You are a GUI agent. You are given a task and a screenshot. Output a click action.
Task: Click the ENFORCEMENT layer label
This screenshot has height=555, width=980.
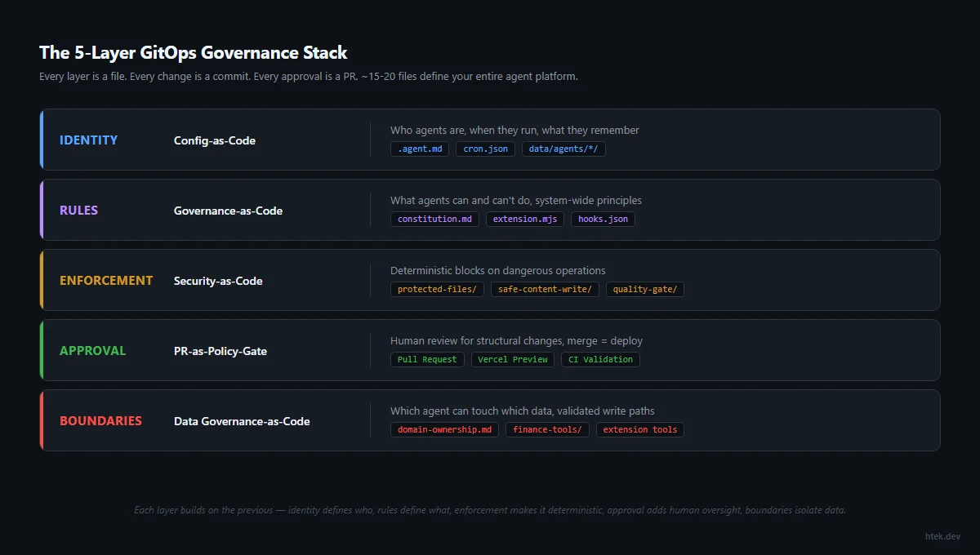point(106,281)
